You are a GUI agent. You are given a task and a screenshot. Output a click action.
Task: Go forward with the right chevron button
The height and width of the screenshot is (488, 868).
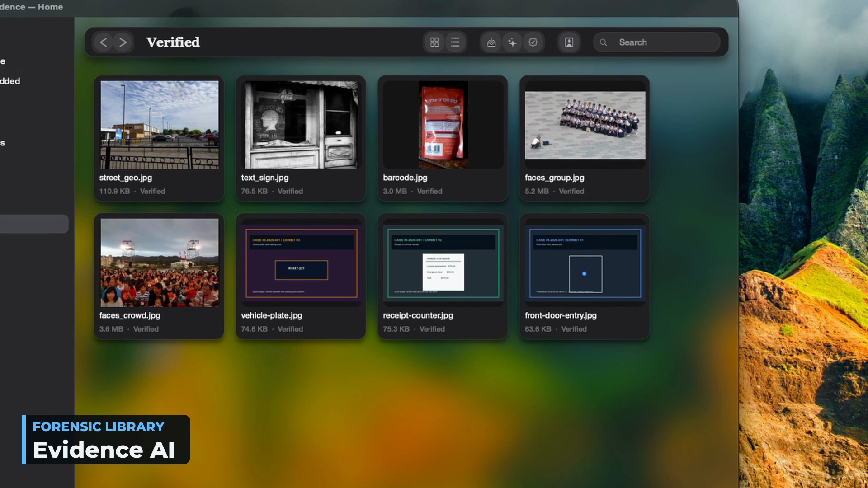point(123,42)
